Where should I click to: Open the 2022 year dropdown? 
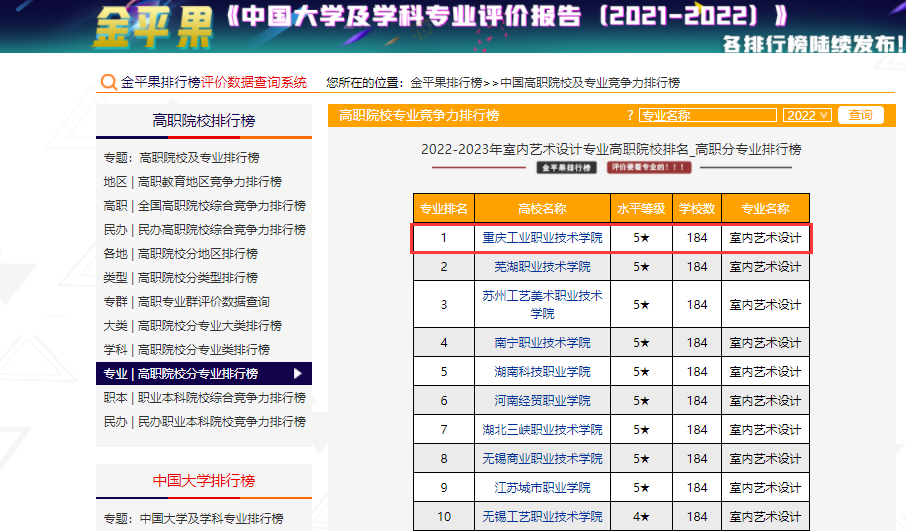pyautogui.click(x=807, y=116)
